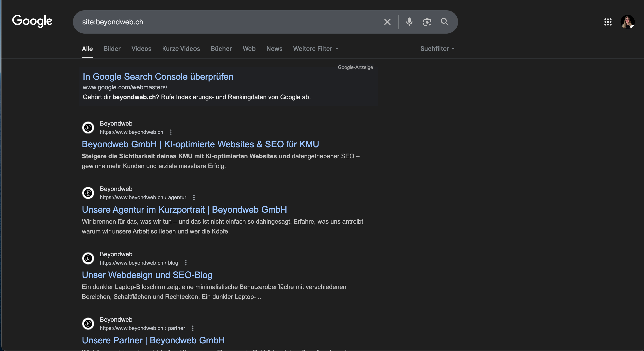Click the 'https://www.beyondweb.ch › agentur' breadcrumb
This screenshot has height=351, width=644.
(x=143, y=197)
